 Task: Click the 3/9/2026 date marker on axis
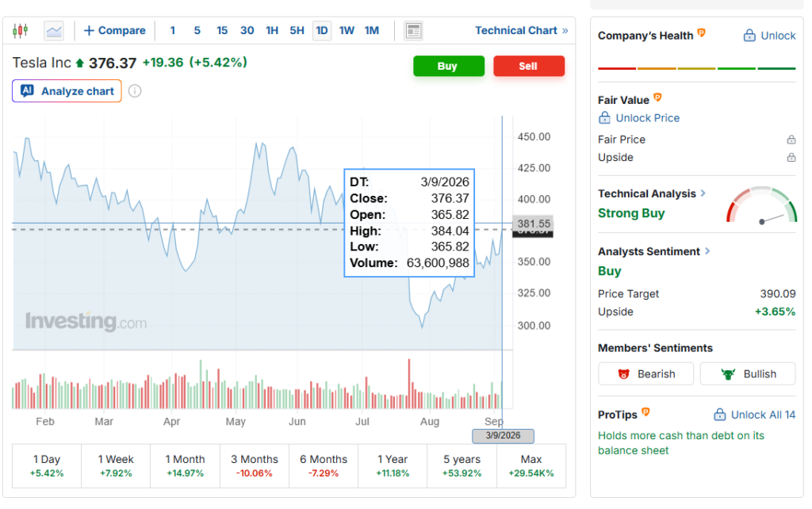503,435
